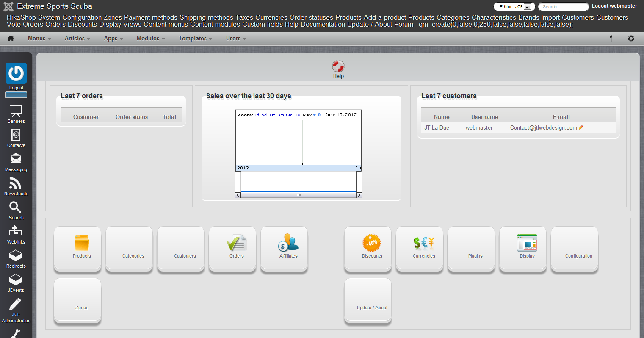Image resolution: width=644 pixels, height=338 pixels.
Task: Set chart zoom to 5d
Action: pyautogui.click(x=264, y=115)
